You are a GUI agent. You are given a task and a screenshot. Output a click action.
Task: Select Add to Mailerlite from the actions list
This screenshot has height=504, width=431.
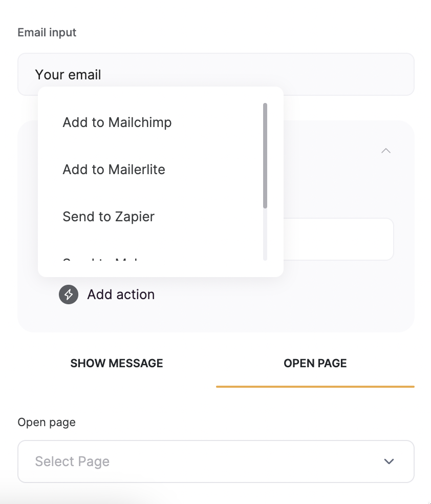coord(114,169)
